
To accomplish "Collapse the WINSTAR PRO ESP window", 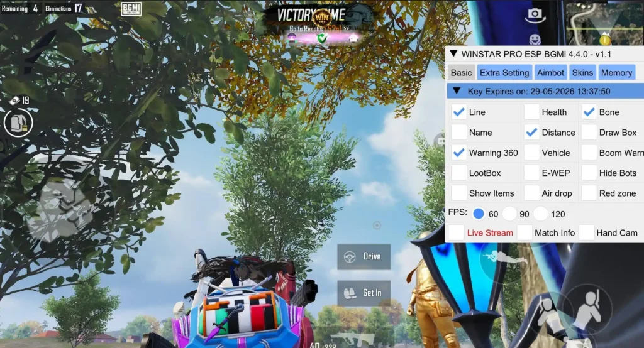I will pos(453,54).
